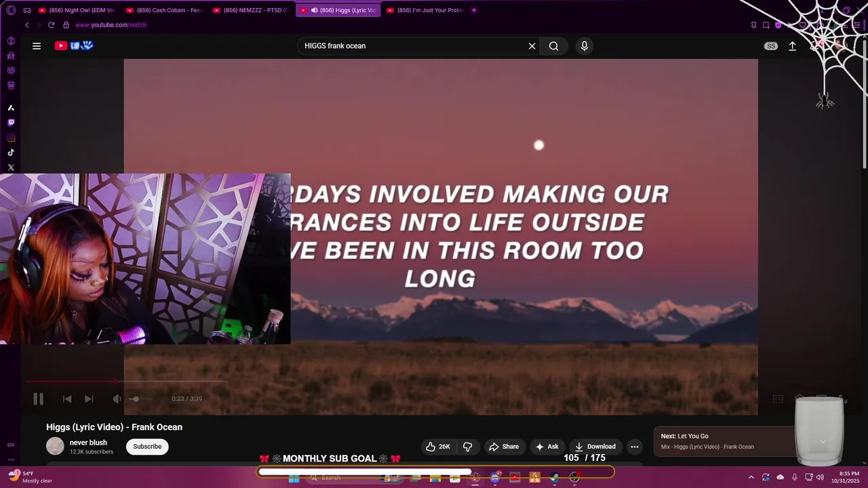
Task: Click the SS badge in YouTube header
Action: click(x=771, y=46)
